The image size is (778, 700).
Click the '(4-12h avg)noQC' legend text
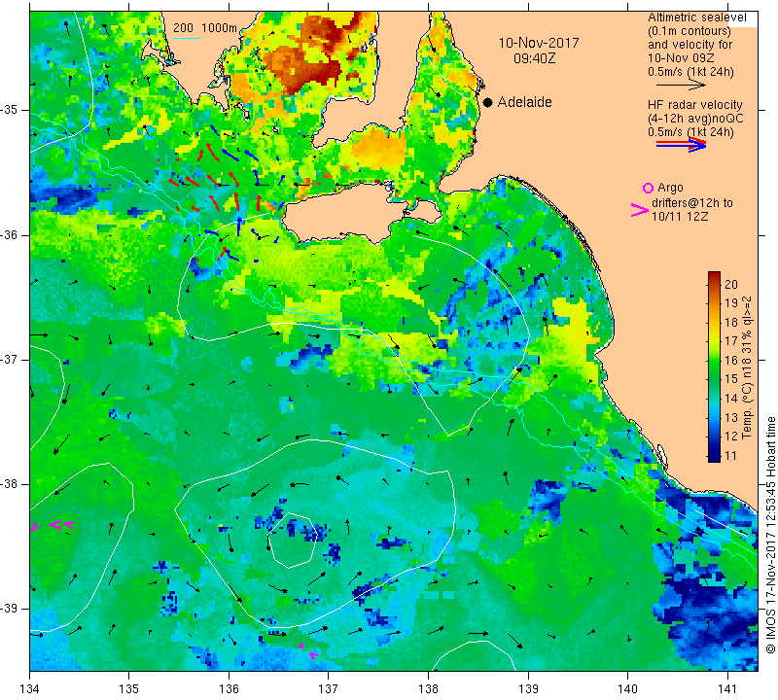point(695,119)
